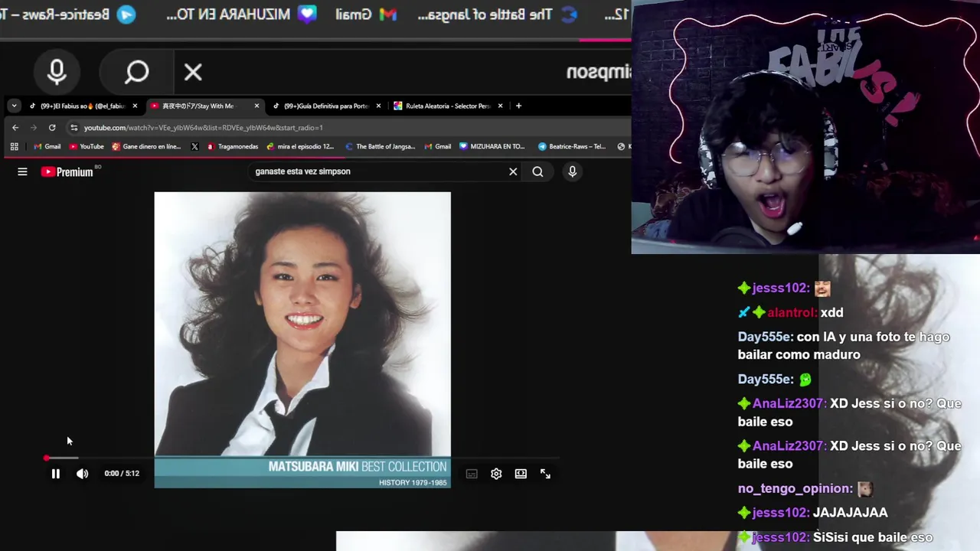Open the YouTube guide hamburger menu
The image size is (980, 551).
pos(22,172)
